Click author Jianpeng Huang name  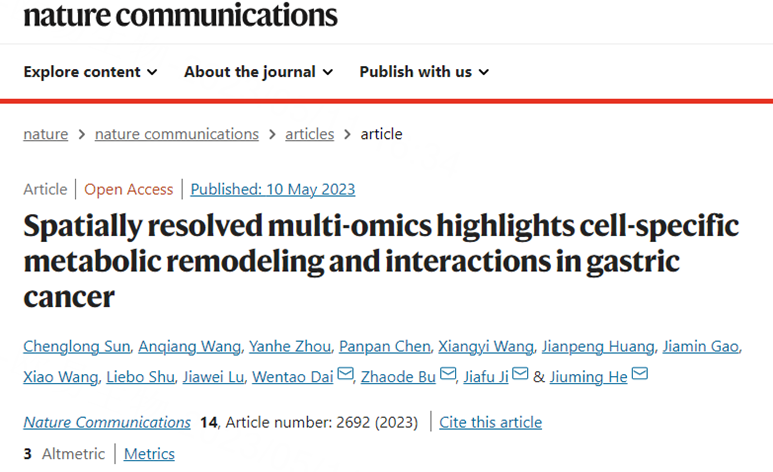pos(598,347)
